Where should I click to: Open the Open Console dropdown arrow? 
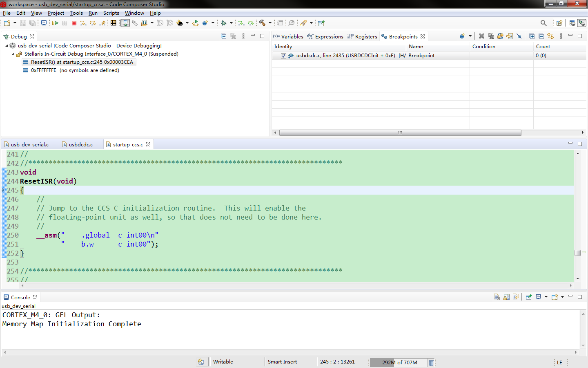[562, 297]
